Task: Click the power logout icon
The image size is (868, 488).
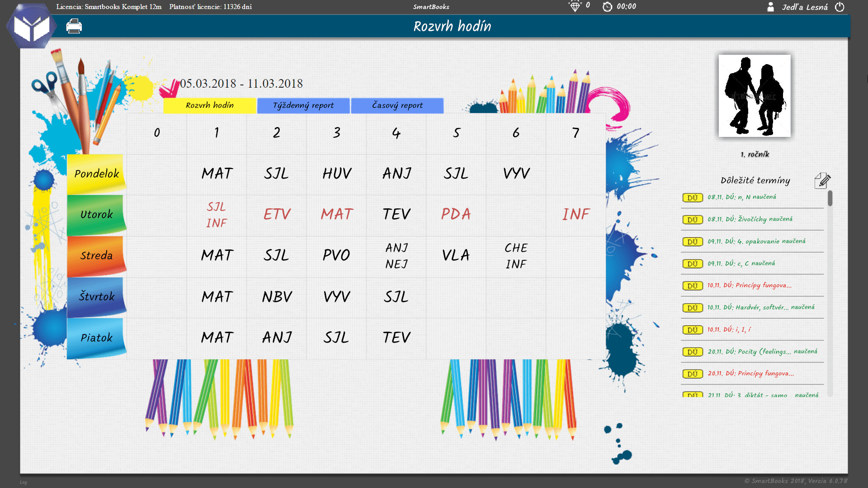Action: point(840,7)
